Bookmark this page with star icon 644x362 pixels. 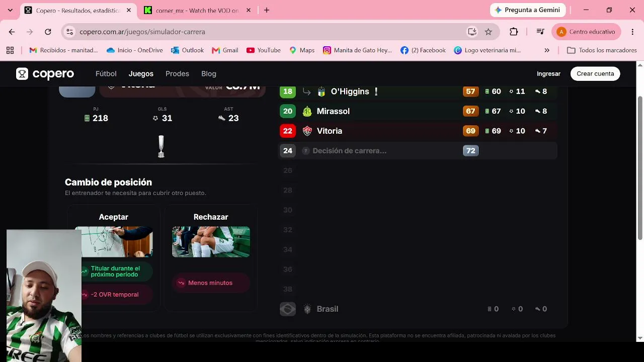click(488, 32)
